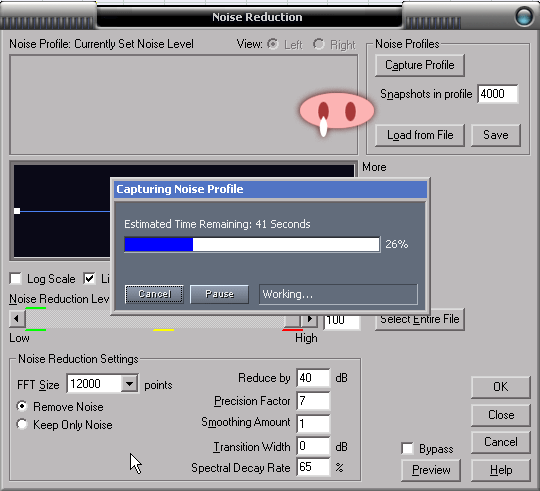Click the left scroll arrow of noise level slider
Screen dimensions: 540x491
point(17,318)
